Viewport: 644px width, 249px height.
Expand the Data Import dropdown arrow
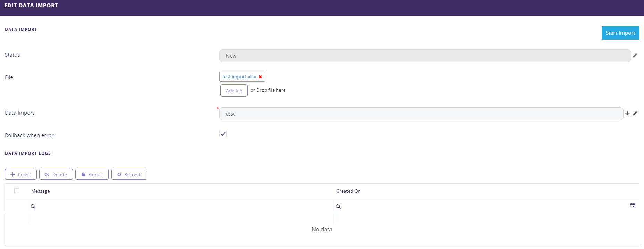click(627, 113)
